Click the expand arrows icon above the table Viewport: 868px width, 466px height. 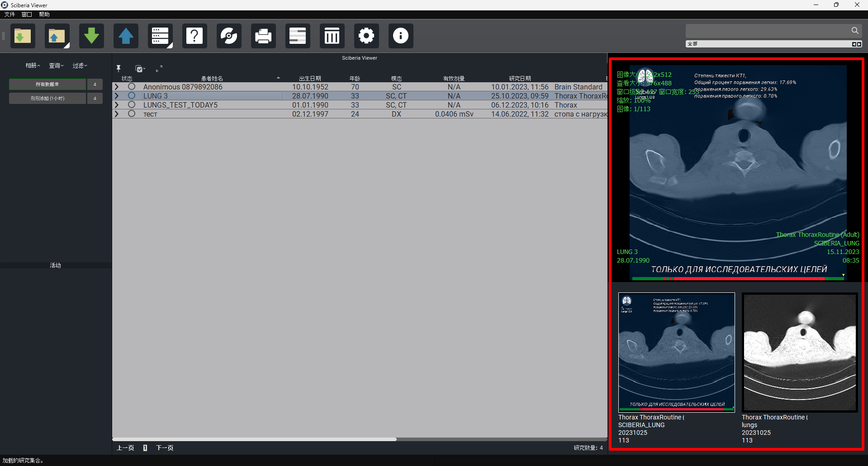click(x=159, y=69)
